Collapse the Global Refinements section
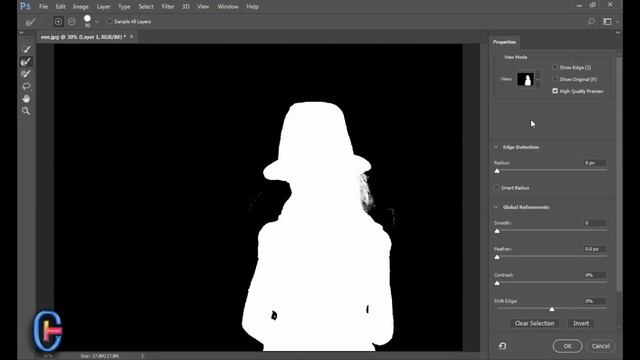640x360 pixels. (496, 207)
